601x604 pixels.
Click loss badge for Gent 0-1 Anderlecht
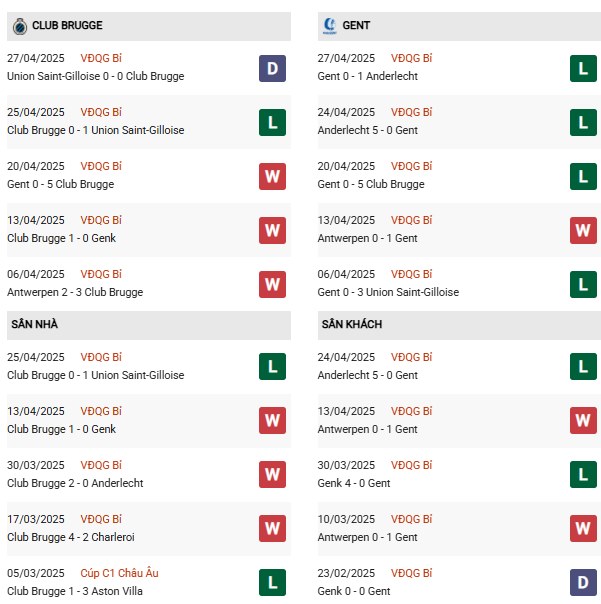[583, 68]
